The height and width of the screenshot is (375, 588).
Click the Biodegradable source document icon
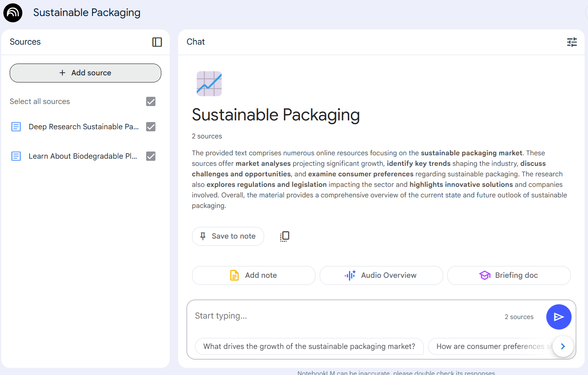pyautogui.click(x=16, y=156)
